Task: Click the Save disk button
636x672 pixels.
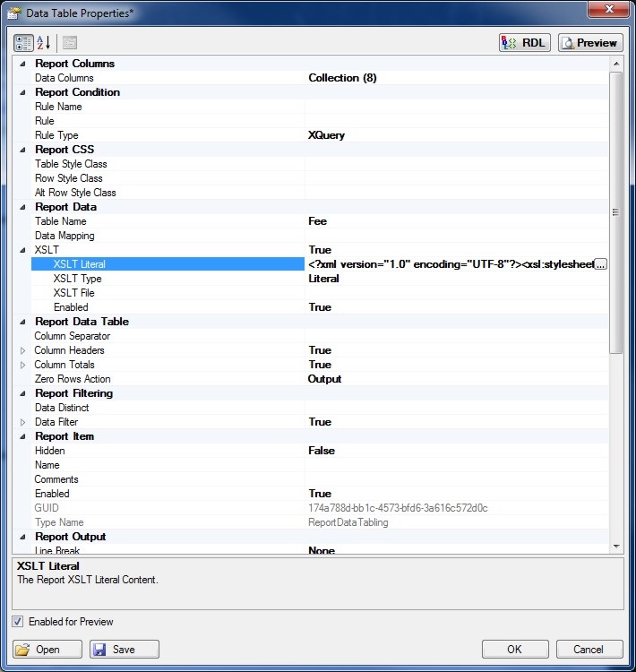Action: coord(125,650)
